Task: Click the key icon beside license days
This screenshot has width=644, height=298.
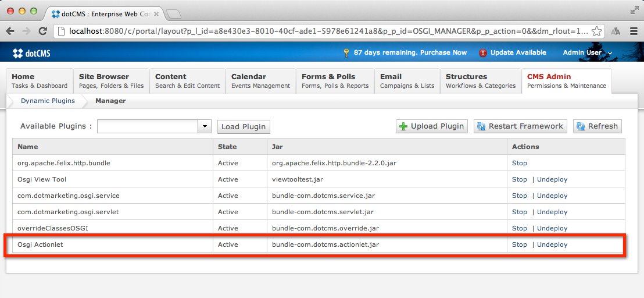Action: 346,53
